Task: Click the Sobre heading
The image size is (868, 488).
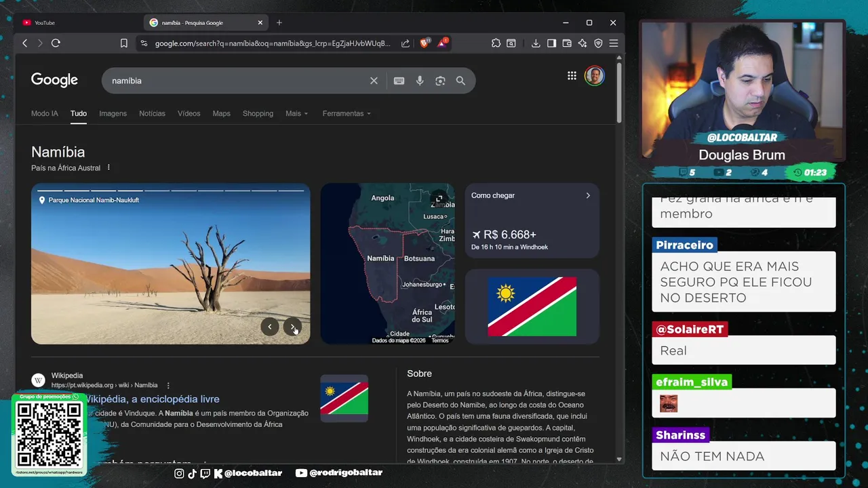Action: [x=419, y=373]
